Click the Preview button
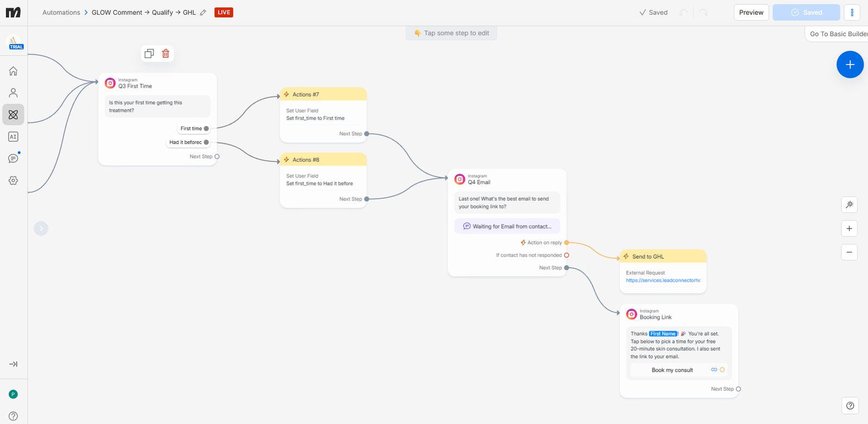This screenshot has height=424, width=868. [751, 12]
